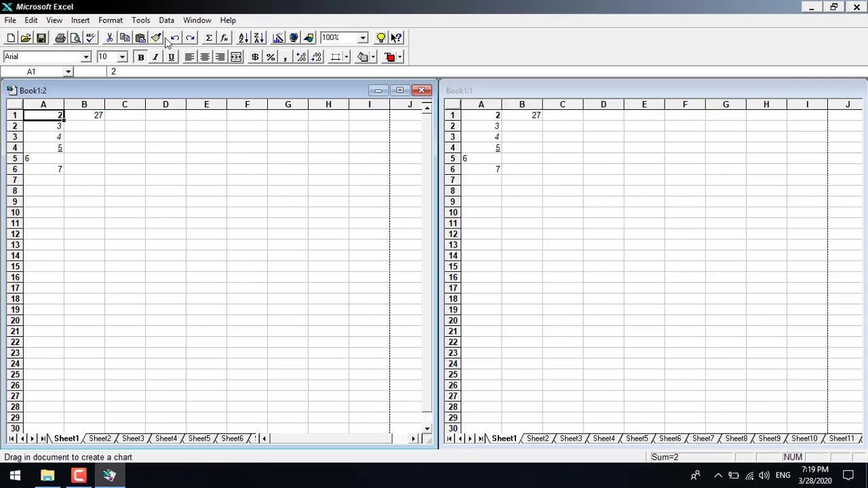Image resolution: width=868 pixels, height=488 pixels.
Task: Expand the Arial font name dropdown
Action: click(x=85, y=57)
